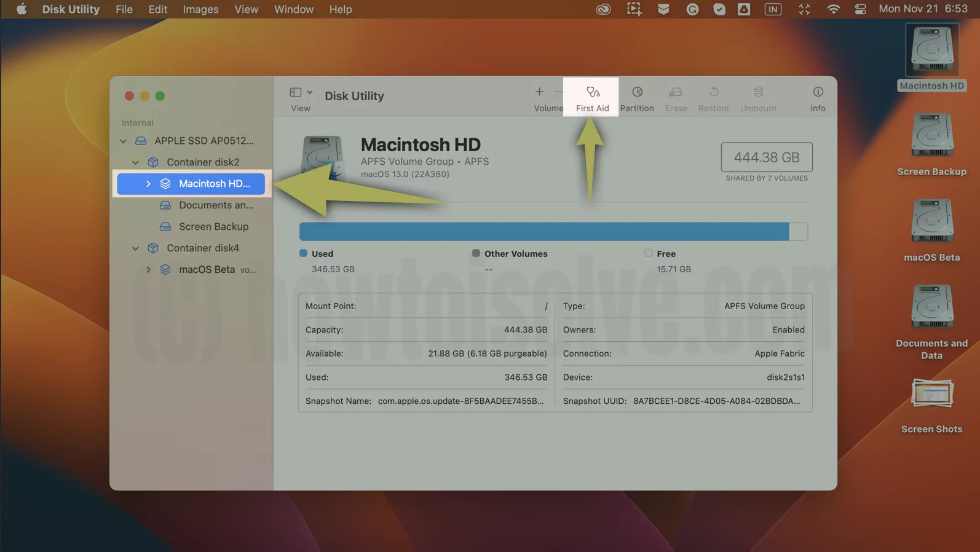Open the Disk Utility menu

[71, 9]
